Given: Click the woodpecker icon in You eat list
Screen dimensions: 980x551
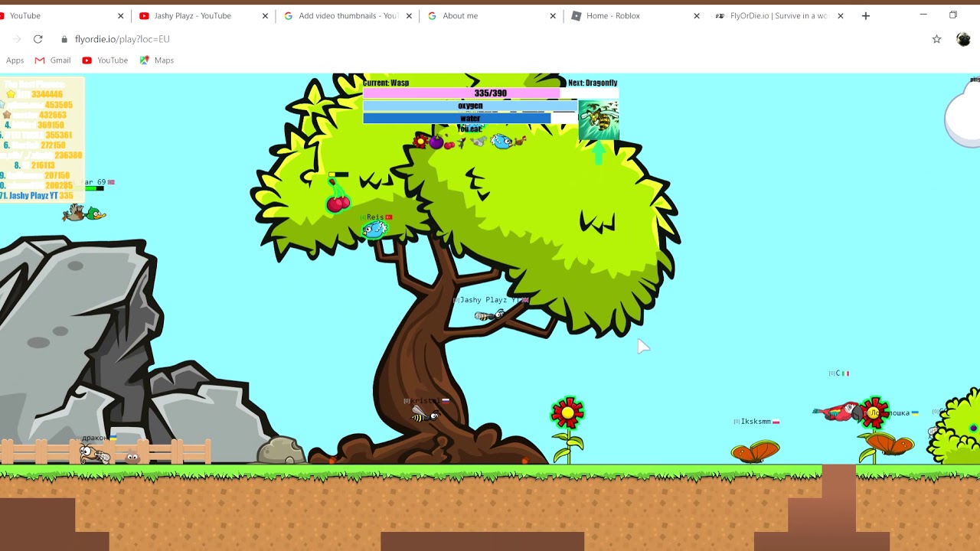Looking at the screenshot, I should [x=462, y=143].
